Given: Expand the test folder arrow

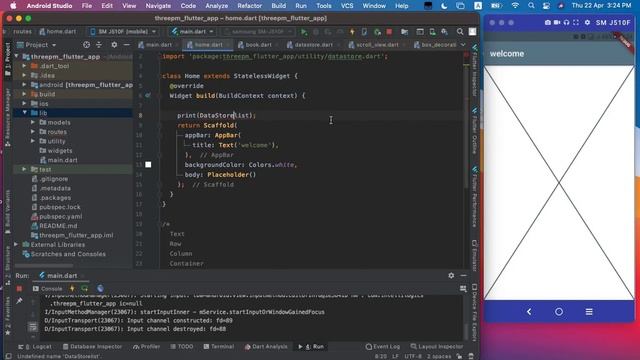Looking at the screenshot, I should pyautogui.click(x=24, y=169).
